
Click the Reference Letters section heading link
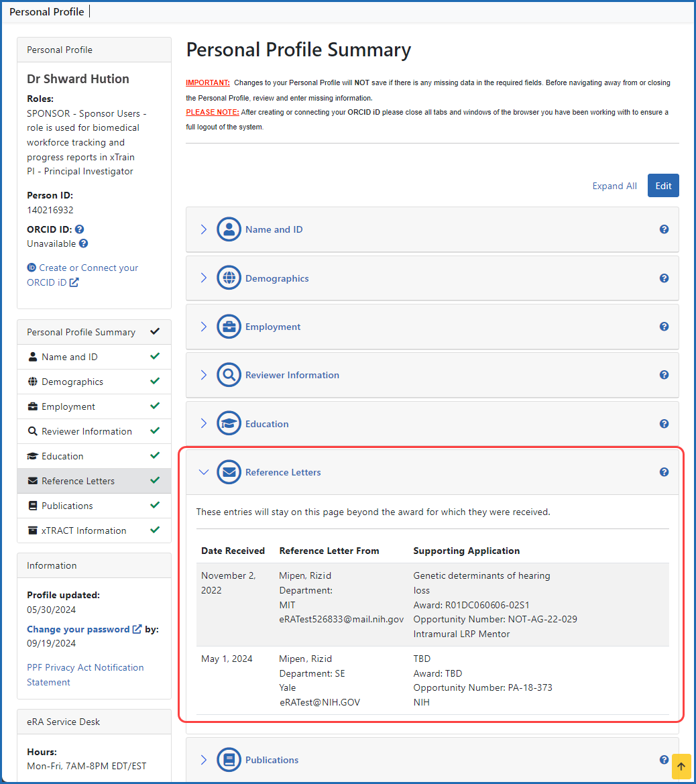(283, 472)
